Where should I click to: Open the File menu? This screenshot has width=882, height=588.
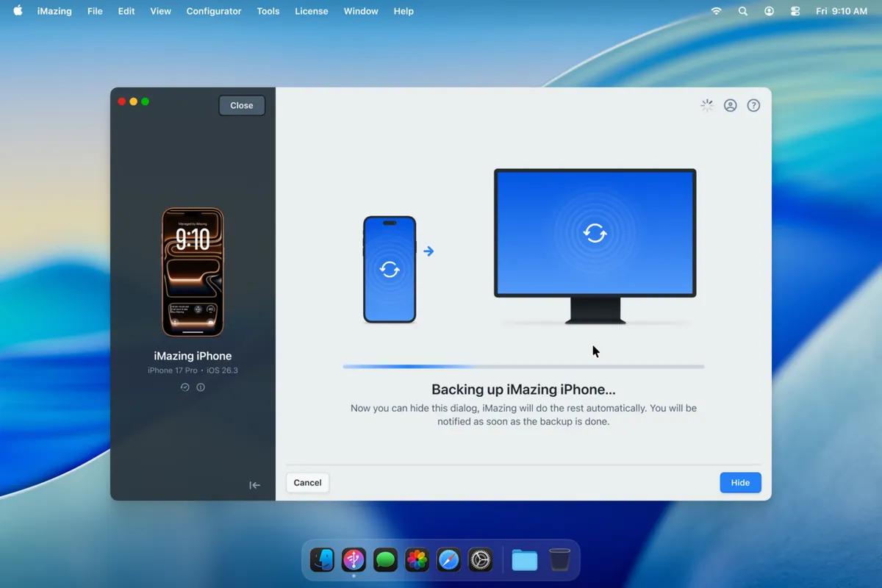(95, 11)
